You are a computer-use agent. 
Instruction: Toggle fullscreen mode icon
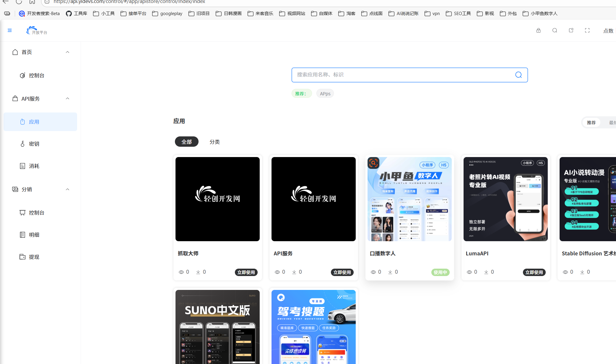coord(587,30)
